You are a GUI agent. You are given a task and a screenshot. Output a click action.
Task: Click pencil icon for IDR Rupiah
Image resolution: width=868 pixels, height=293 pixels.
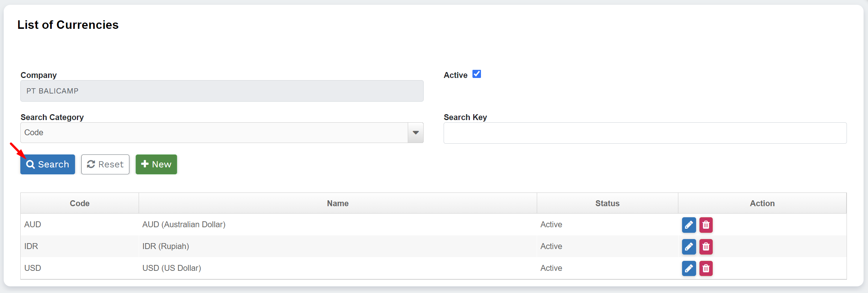coord(689,247)
